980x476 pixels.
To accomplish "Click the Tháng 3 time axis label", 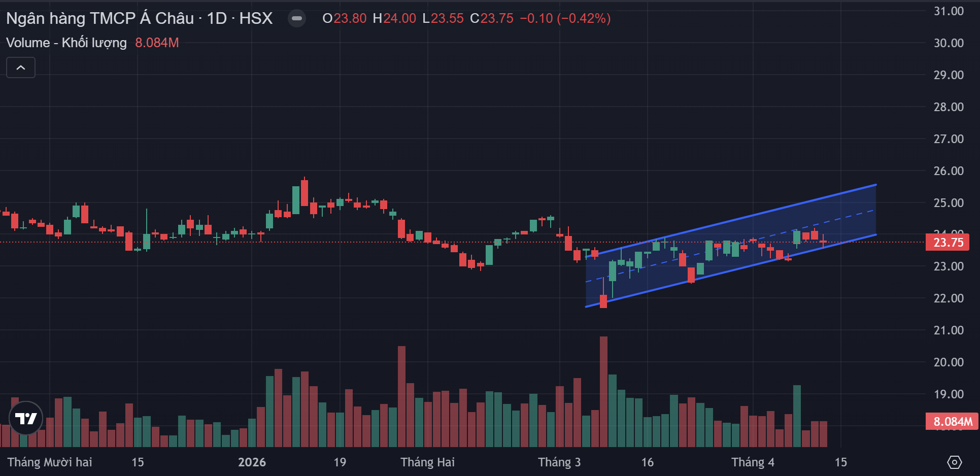I will click(x=559, y=462).
